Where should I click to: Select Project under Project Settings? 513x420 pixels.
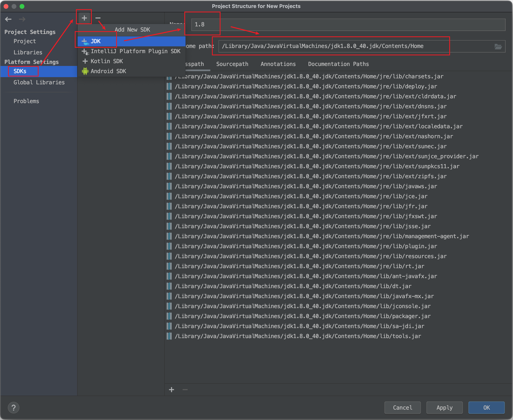[x=25, y=41]
